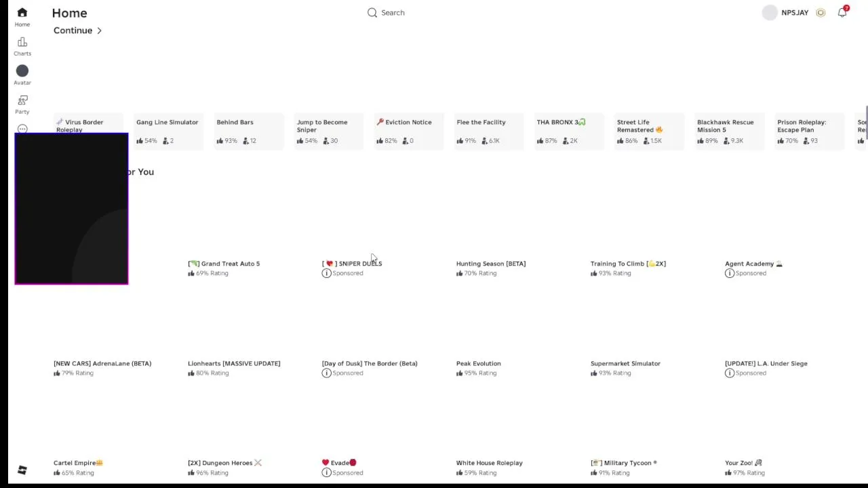Expand the Continue section chevron
The width and height of the screenshot is (868, 488).
(99, 30)
